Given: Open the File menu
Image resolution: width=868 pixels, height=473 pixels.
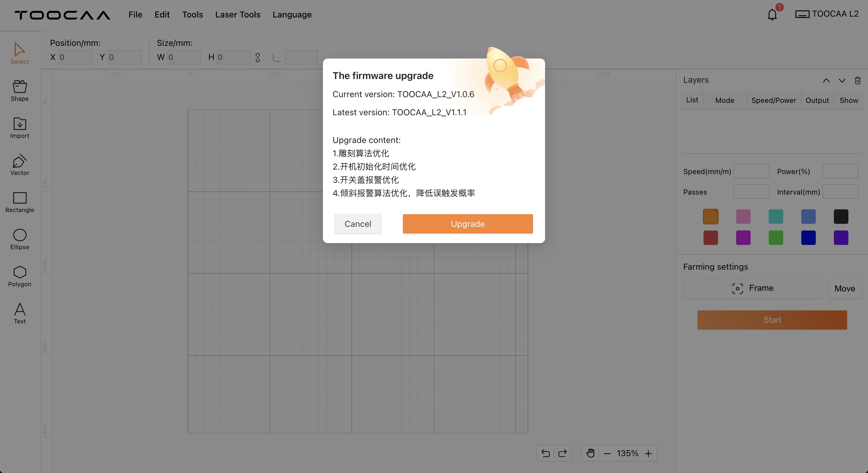Looking at the screenshot, I should [135, 14].
